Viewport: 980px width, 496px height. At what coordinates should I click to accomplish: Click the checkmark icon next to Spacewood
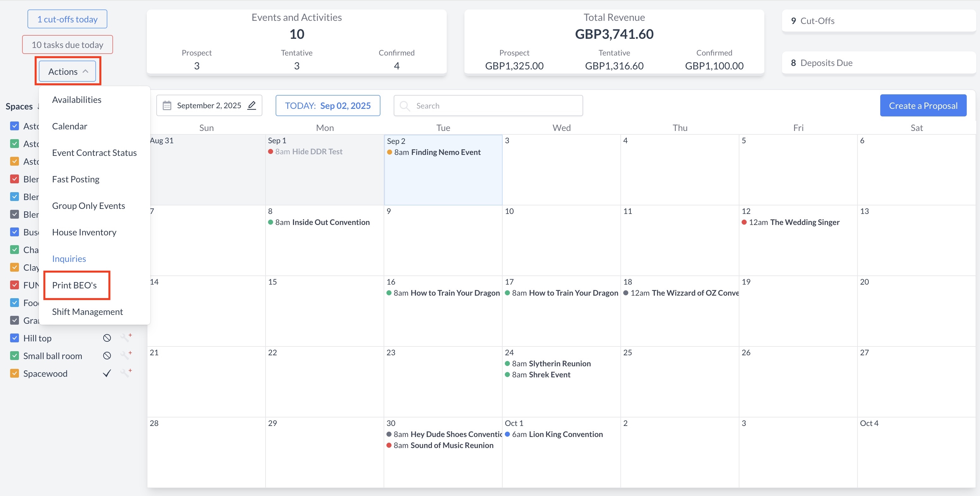[x=107, y=373]
